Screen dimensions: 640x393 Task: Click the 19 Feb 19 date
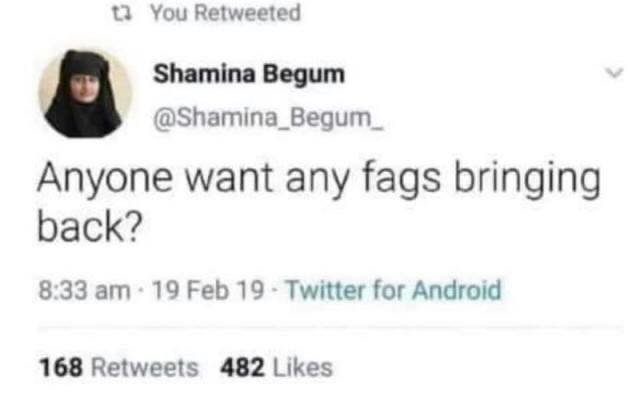pyautogui.click(x=208, y=291)
